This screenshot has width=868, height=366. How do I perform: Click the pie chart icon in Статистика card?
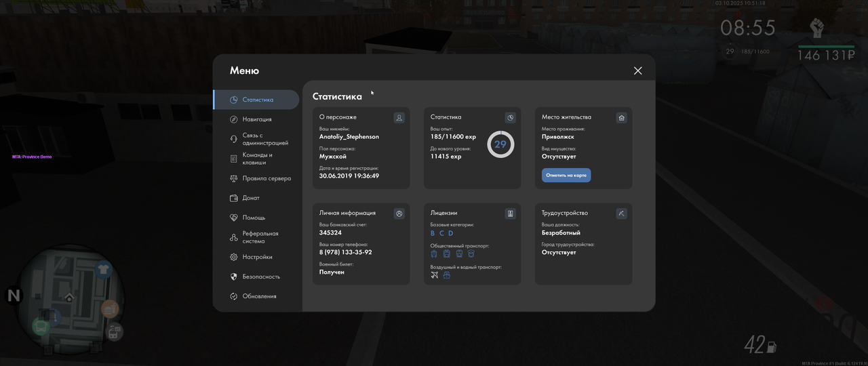pos(511,117)
